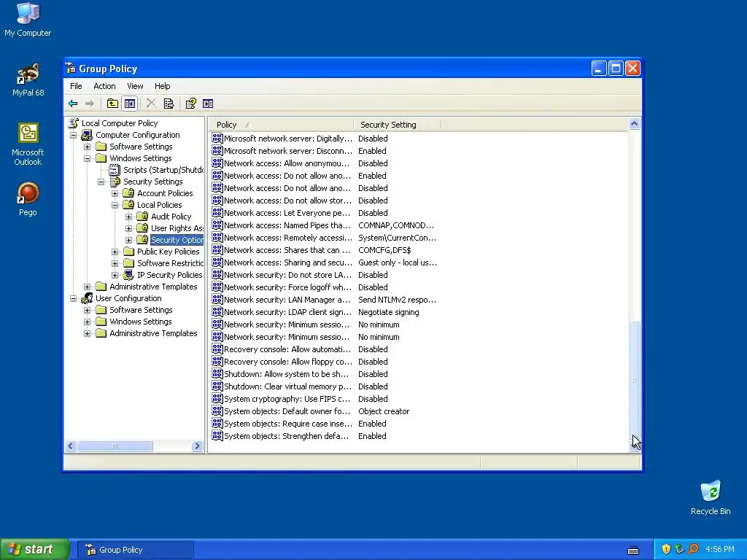The height and width of the screenshot is (560, 747).
Task: Open the View menu
Action: [x=135, y=86]
